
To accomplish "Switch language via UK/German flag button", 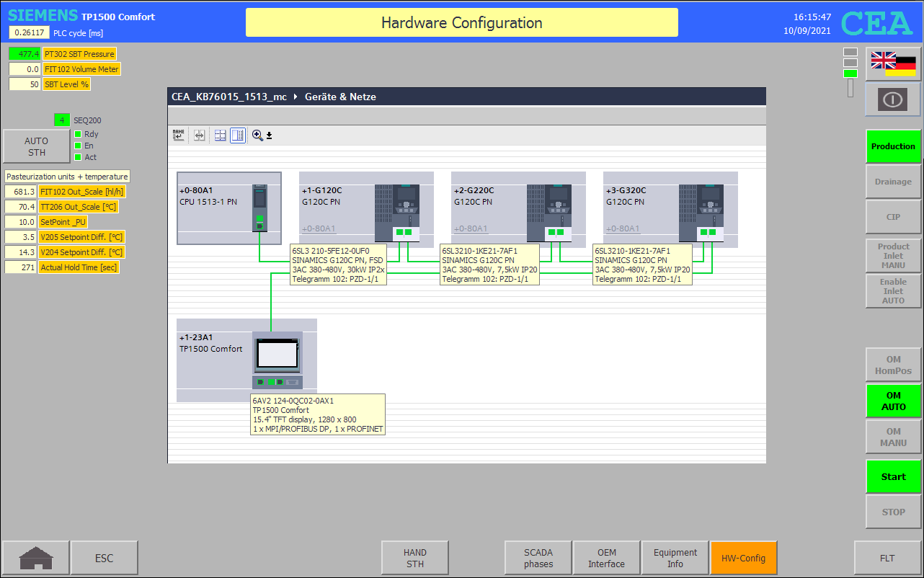I will [893, 63].
